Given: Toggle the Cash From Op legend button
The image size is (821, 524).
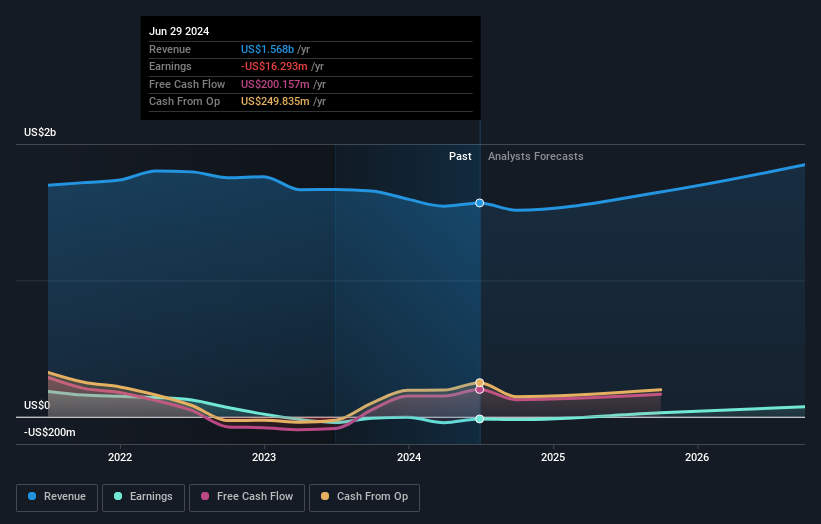Looking at the screenshot, I should coord(364,497).
